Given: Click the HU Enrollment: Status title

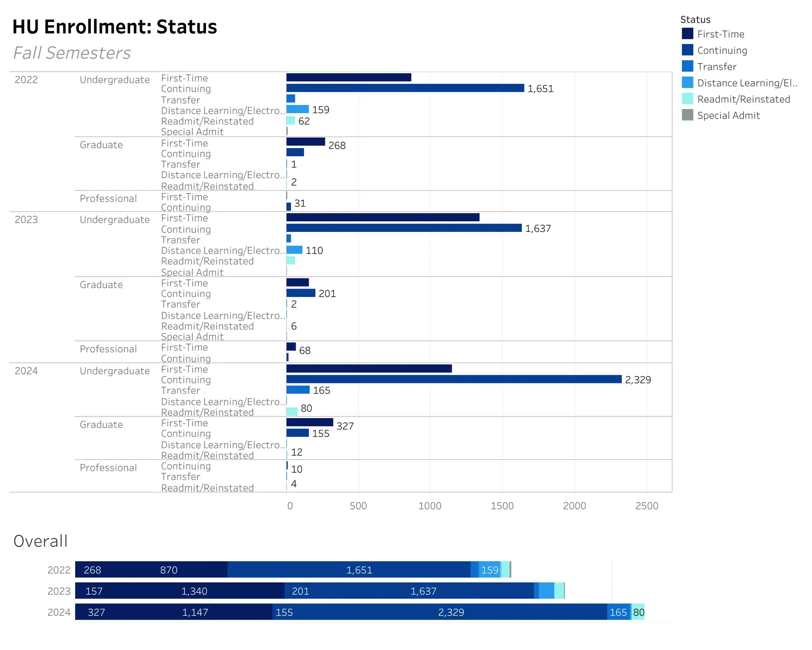Looking at the screenshot, I should click(115, 27).
